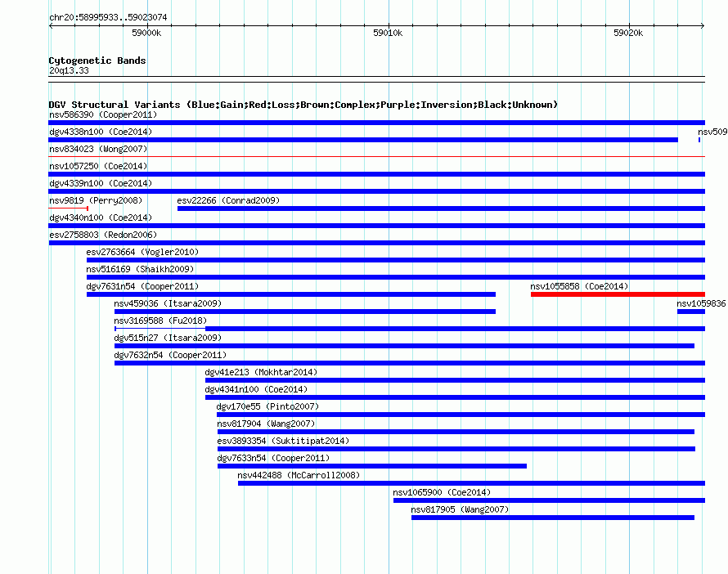Click the chr20:58995933..59023074 coordinate label
Screen dimensions: 728x574
(x=108, y=17)
